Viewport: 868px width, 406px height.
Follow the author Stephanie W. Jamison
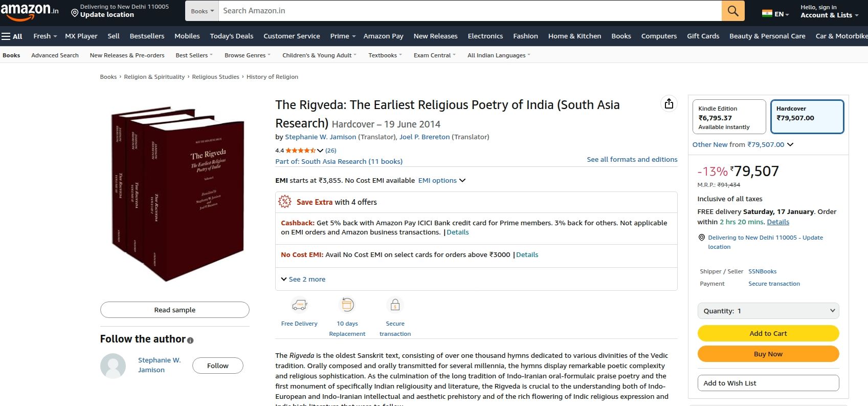(x=217, y=366)
